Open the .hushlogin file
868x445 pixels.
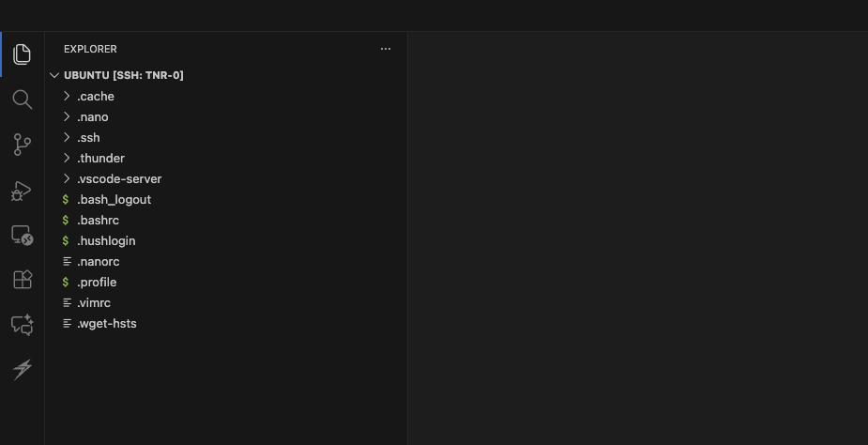coord(226,241)
